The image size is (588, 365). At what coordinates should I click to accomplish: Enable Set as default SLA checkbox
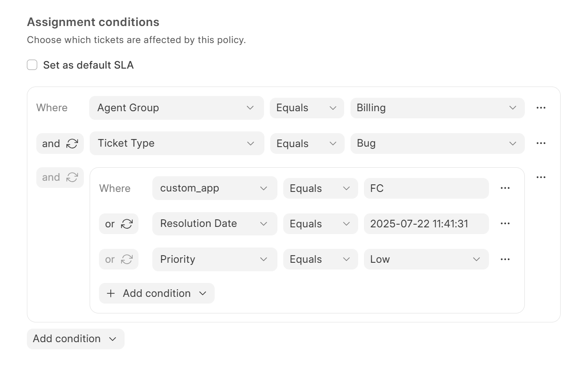32,65
